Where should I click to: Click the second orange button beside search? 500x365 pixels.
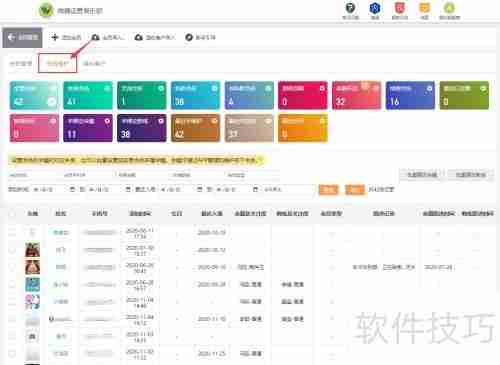355,190
